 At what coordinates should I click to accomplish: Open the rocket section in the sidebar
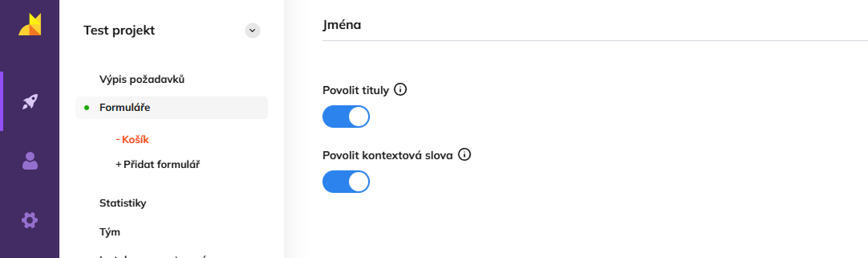pos(30,101)
